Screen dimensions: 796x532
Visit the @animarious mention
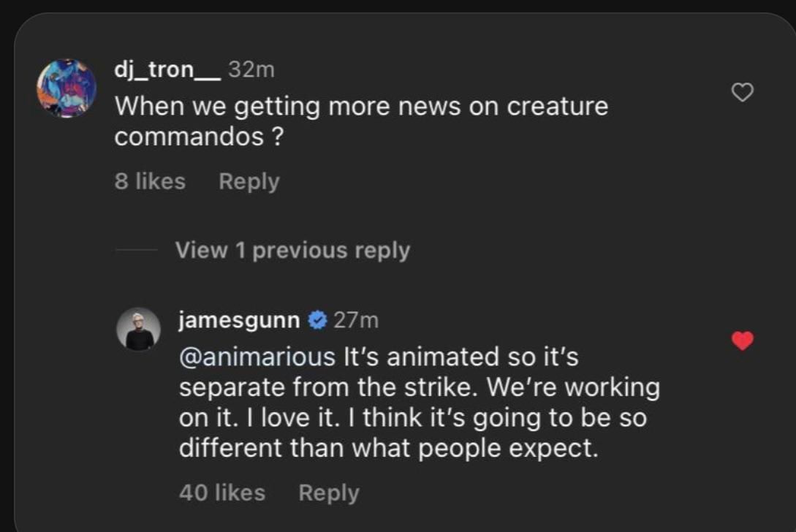257,357
